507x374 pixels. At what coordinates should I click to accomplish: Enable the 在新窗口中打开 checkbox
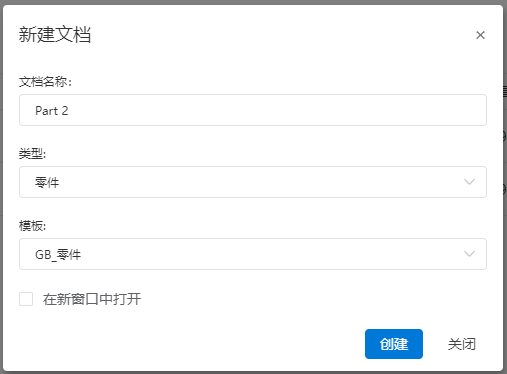26,299
